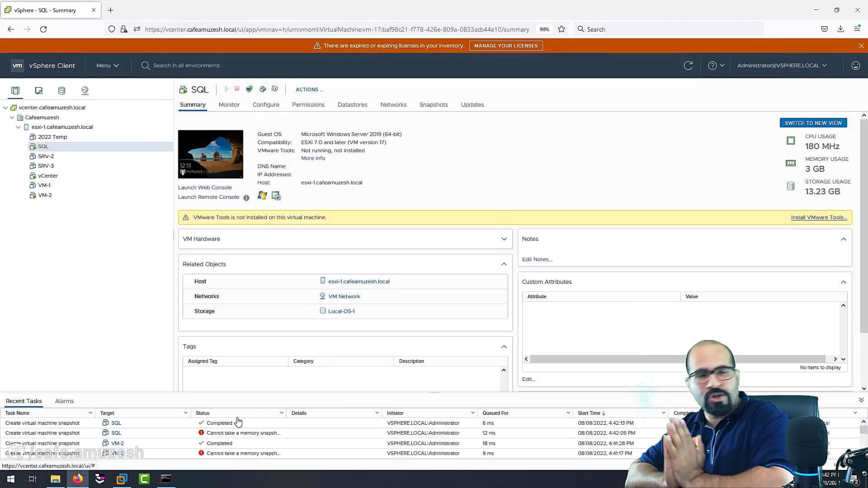This screenshot has width=868, height=488.
Task: Click Install VMware Tools link
Action: (x=819, y=217)
